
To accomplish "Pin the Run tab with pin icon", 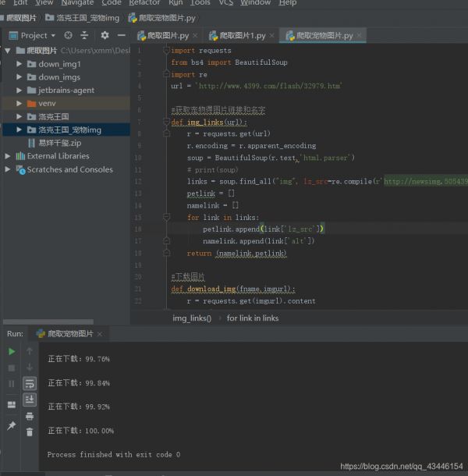I will [x=12, y=425].
